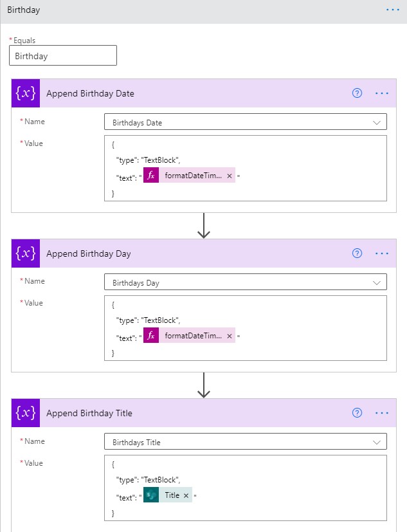
Task: Open the Birthday case options menu
Action: tap(393, 10)
